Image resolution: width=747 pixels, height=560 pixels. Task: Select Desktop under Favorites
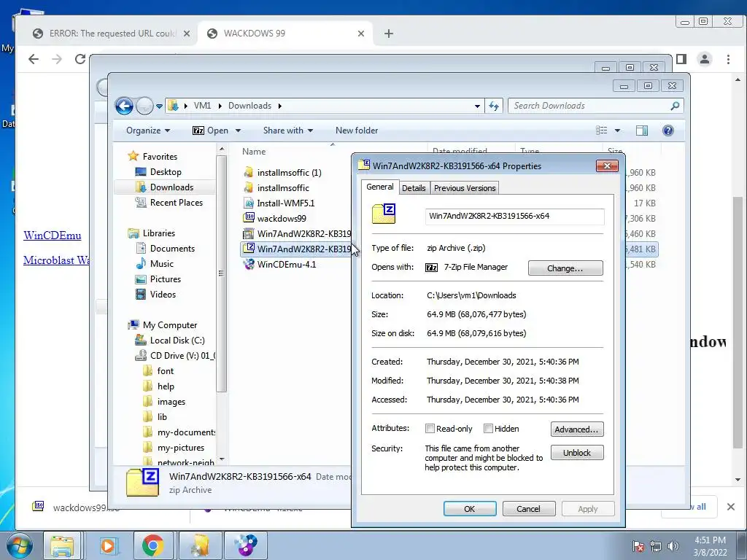(166, 172)
